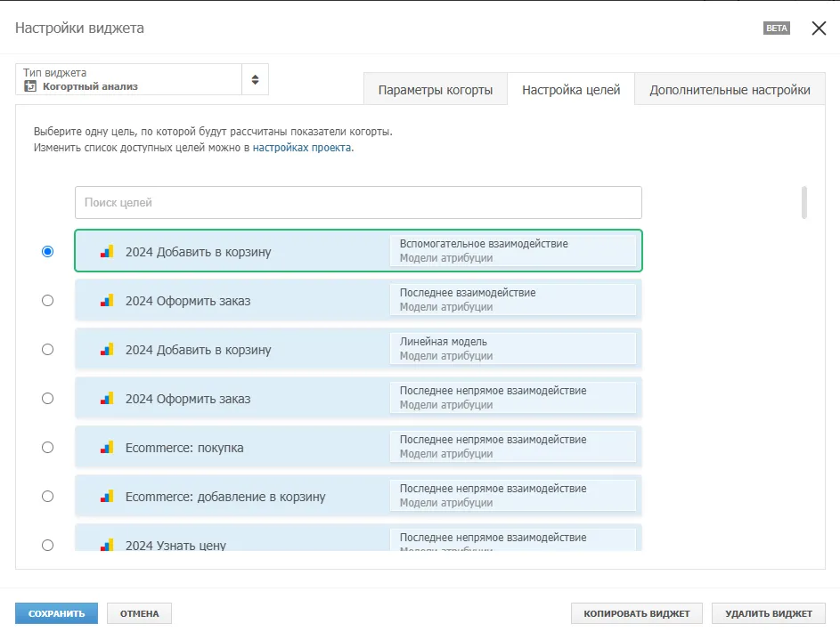Open attribution model 'Линейная модель' selector
This screenshot has width=840, height=632.
point(513,348)
